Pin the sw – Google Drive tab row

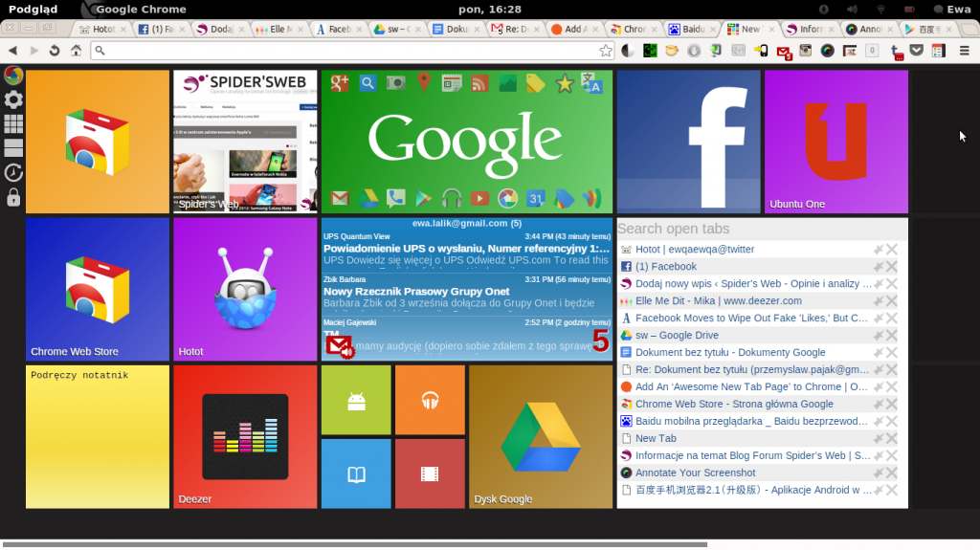pos(879,336)
